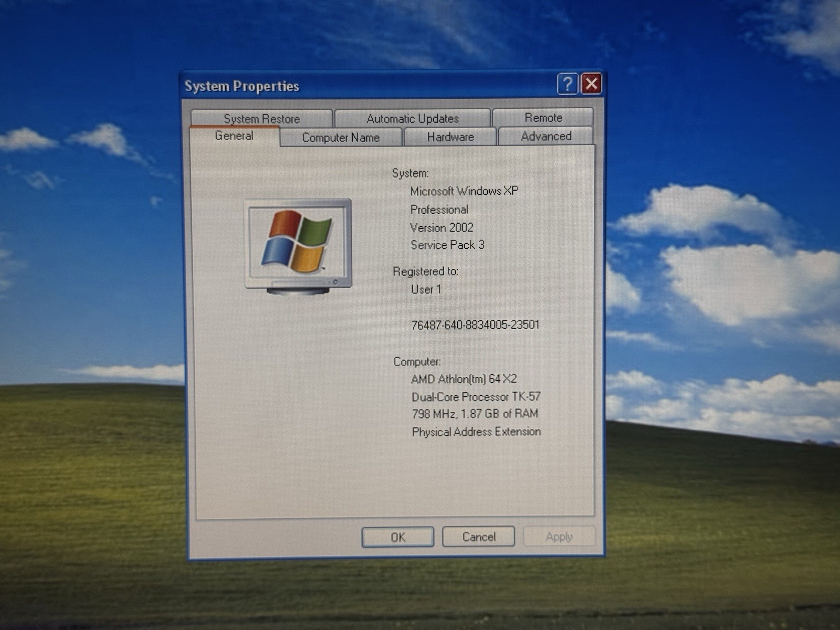Viewport: 840px width, 630px height.
Task: Click 'Physical Address Extension' text
Action: 476,432
